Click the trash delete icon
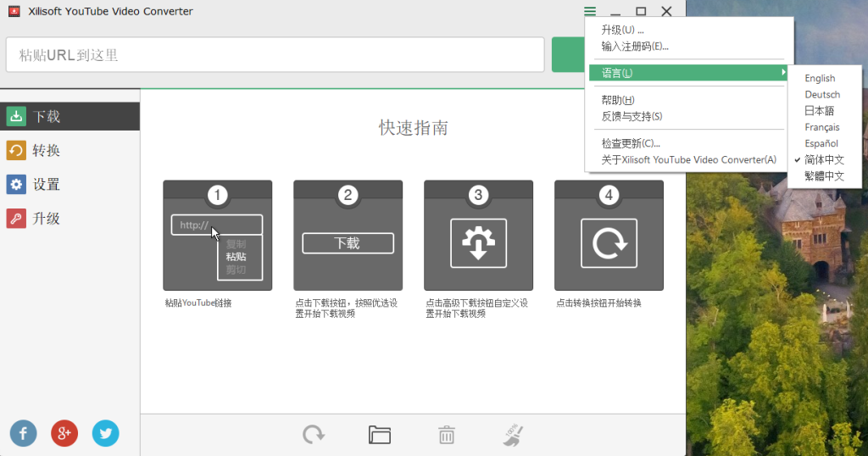 447,435
